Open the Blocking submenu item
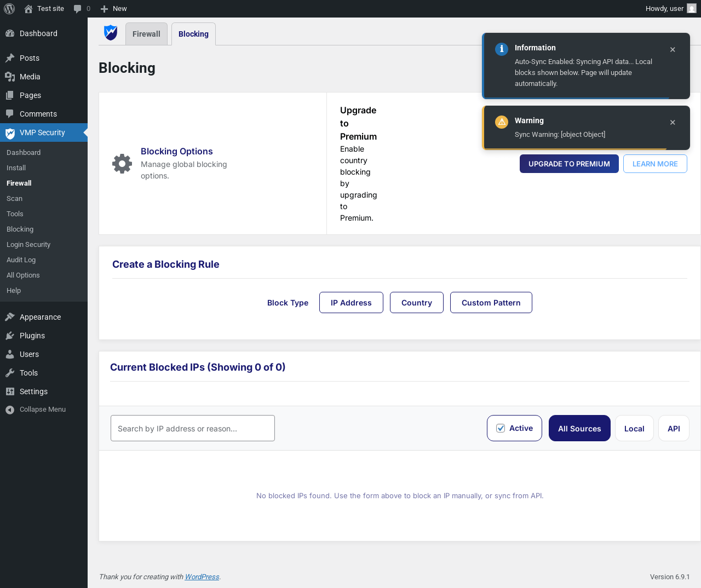The image size is (701, 588). pos(20,229)
